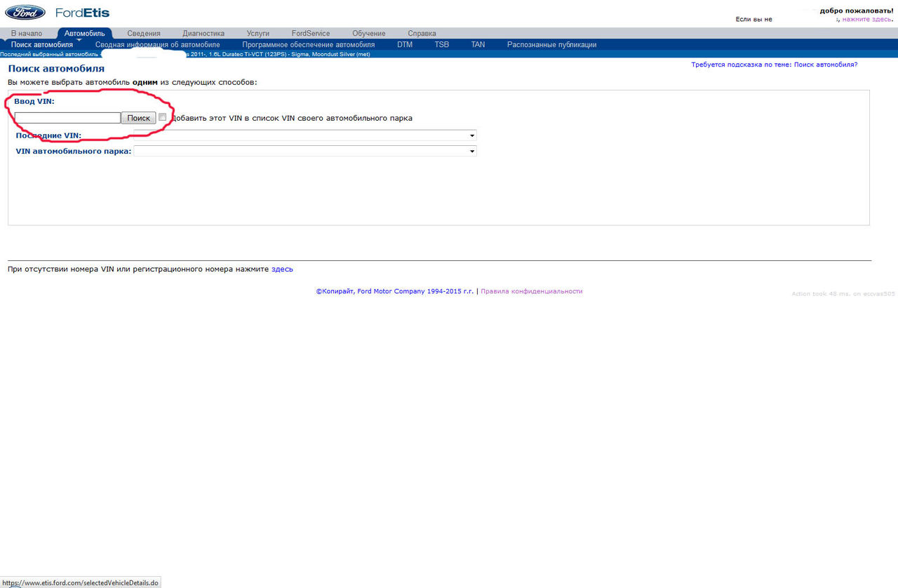Click the Ford Motor Company copyright link
Viewport: 898px width, 588px height.
click(395, 291)
